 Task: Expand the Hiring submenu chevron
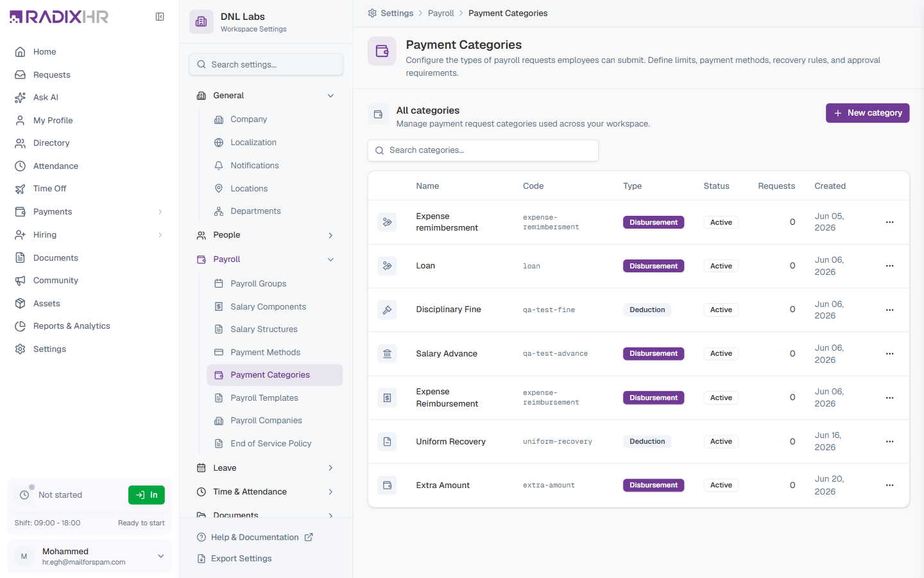point(160,235)
